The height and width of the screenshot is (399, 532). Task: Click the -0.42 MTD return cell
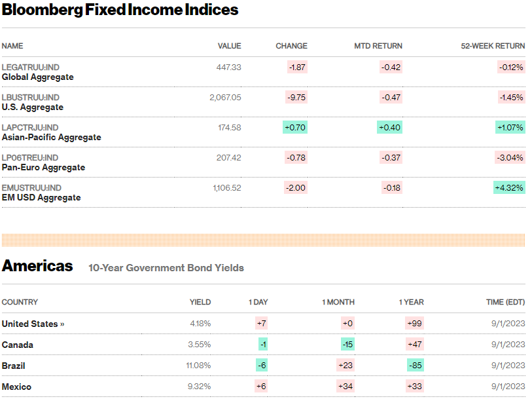pos(391,67)
